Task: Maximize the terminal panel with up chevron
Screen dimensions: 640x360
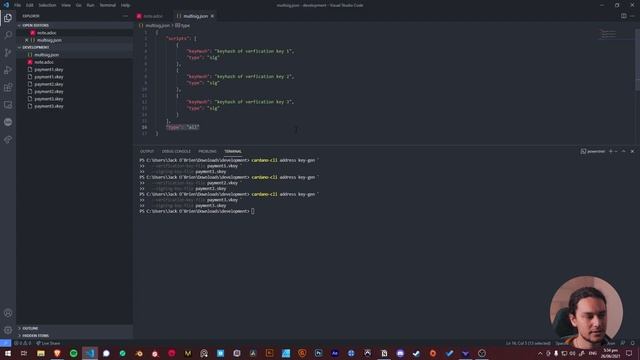Action: 624,151
